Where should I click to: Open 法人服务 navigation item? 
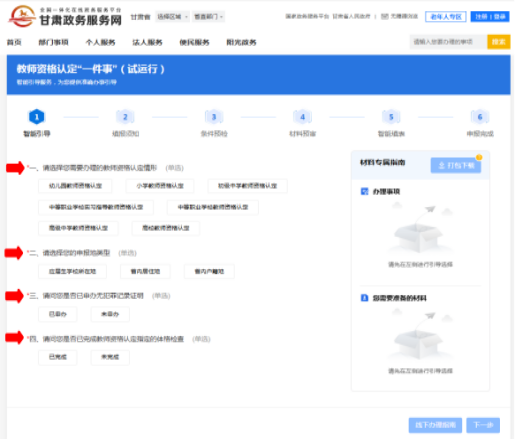[147, 42]
